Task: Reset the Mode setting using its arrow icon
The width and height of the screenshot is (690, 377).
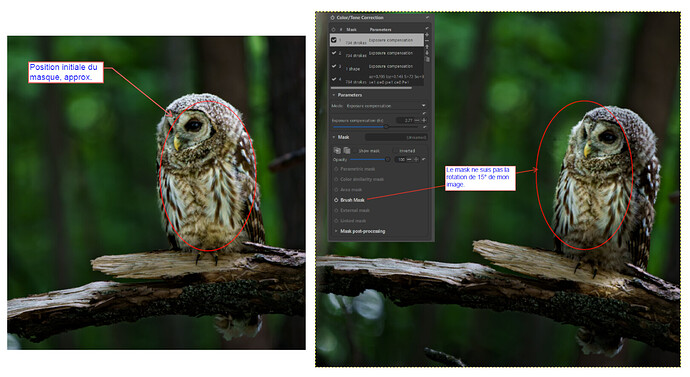Action: coord(424,113)
